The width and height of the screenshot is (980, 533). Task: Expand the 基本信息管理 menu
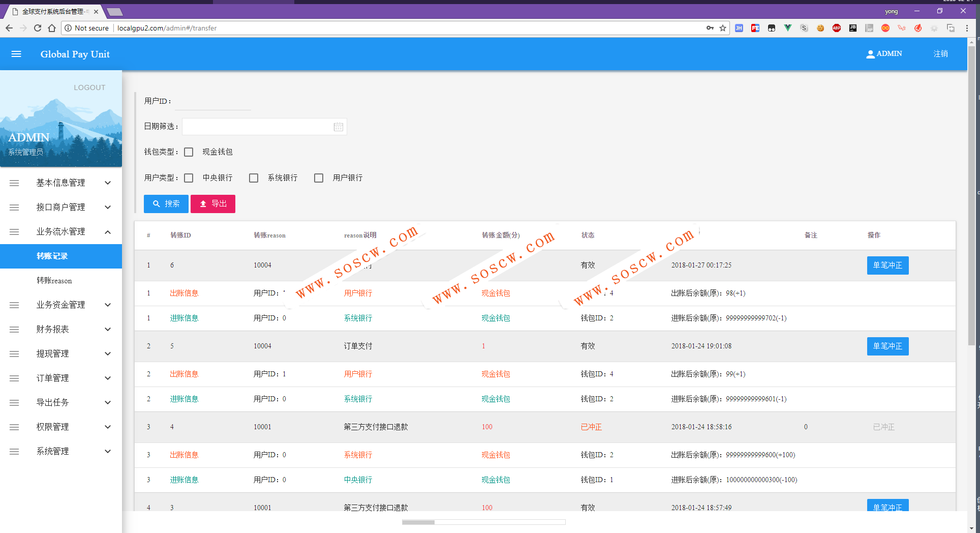pyautogui.click(x=61, y=183)
